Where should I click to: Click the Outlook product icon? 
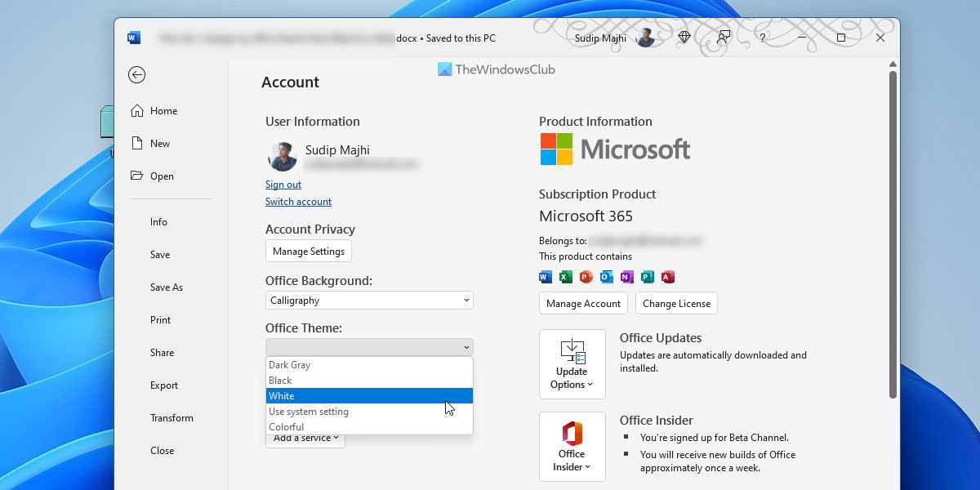(607, 277)
